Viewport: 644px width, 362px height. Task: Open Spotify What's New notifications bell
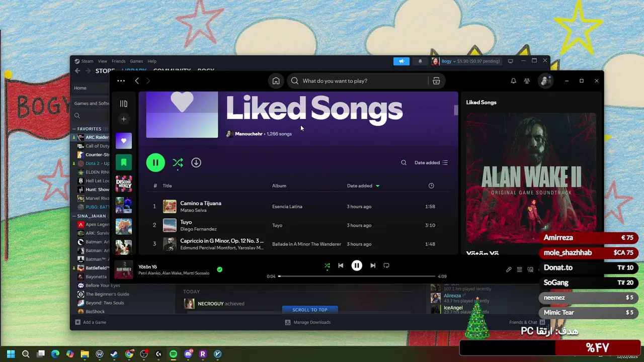(513, 81)
